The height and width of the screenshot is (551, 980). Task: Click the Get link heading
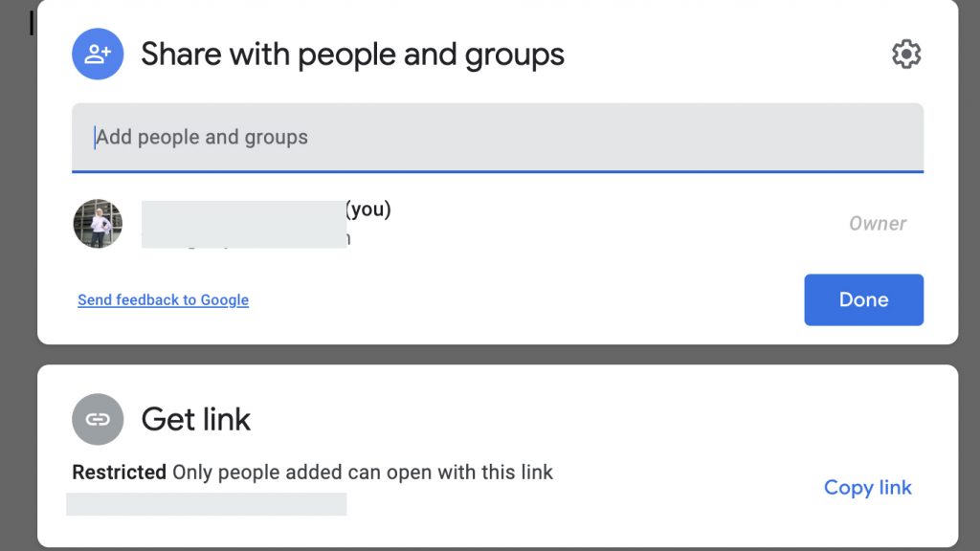195,419
